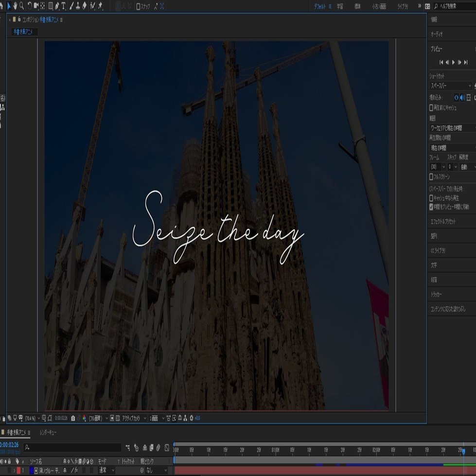This screenshot has width=476, height=476.
Task: Toggle the frame blending timeline switch
Action: pos(152,447)
